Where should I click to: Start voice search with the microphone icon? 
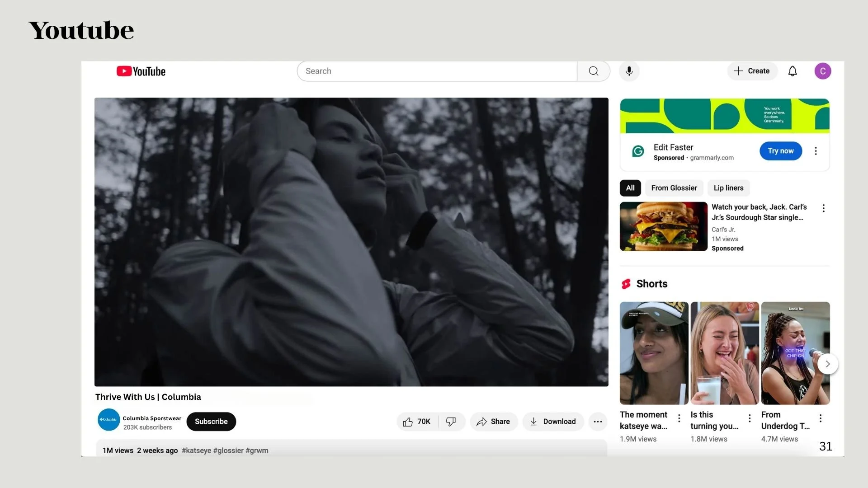629,71
